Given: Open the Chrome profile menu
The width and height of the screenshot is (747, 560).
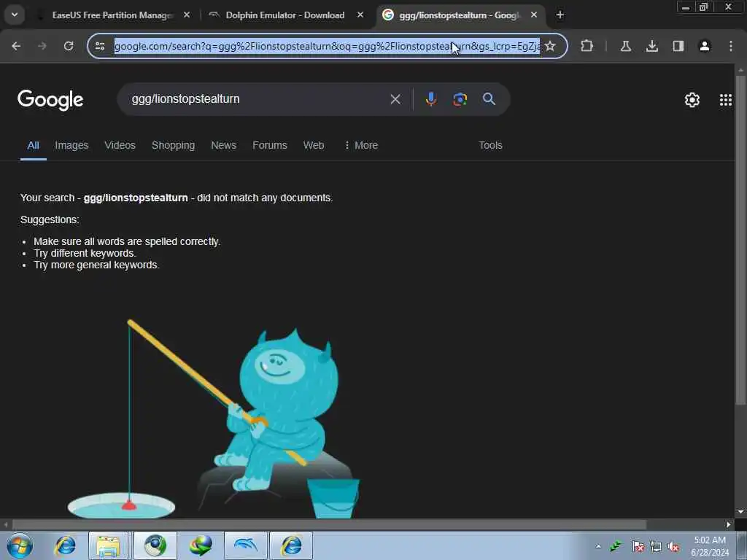Looking at the screenshot, I should [705, 46].
